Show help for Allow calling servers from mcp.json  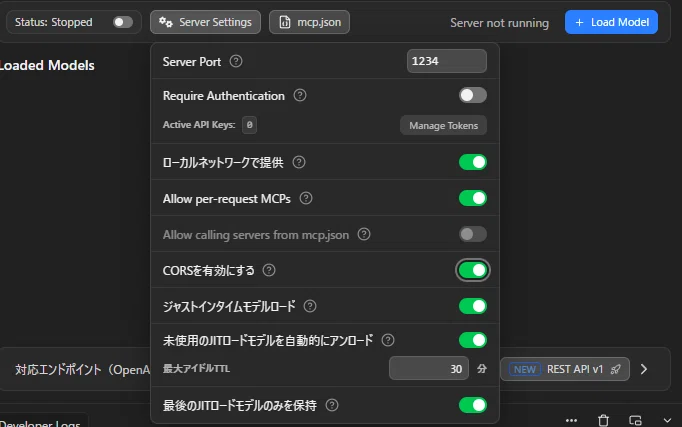click(x=364, y=234)
